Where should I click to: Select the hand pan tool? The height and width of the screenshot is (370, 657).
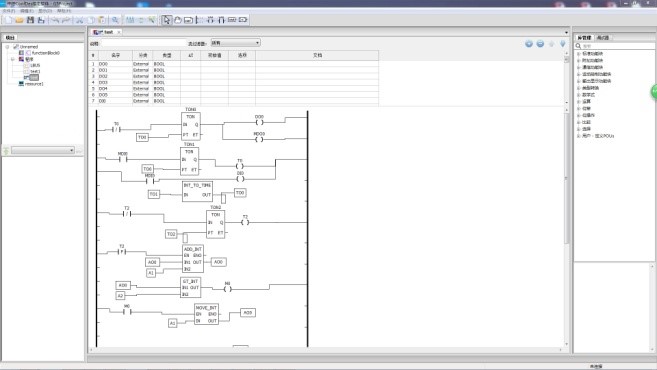(177, 20)
